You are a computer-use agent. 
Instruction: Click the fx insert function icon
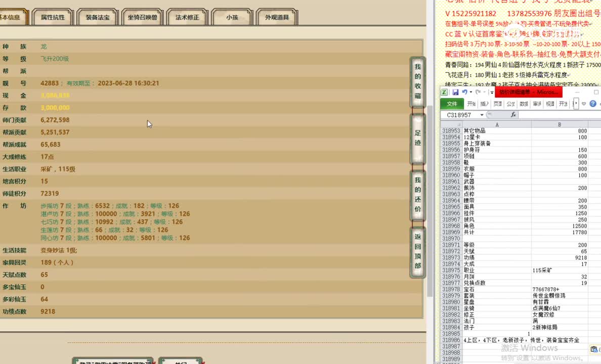tap(513, 115)
